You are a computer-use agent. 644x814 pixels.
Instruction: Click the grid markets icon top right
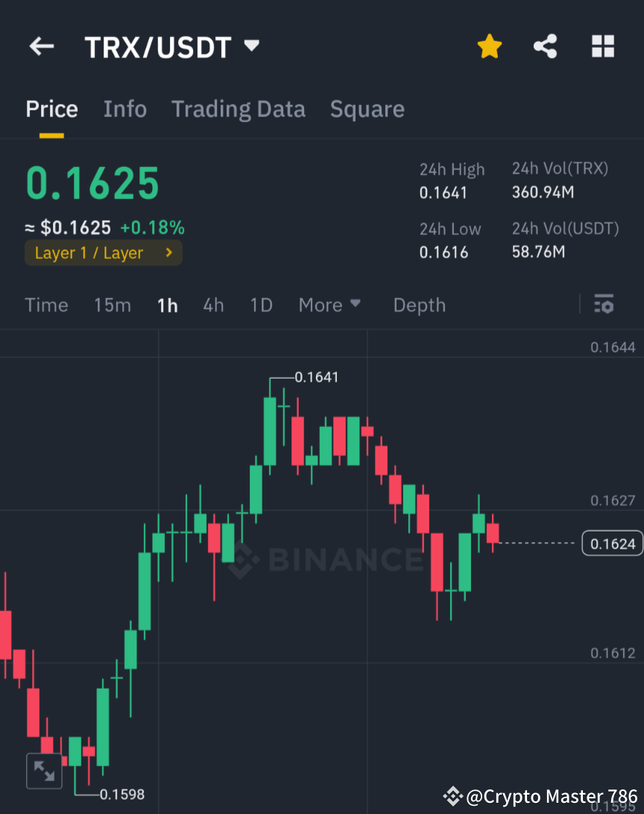(x=602, y=45)
